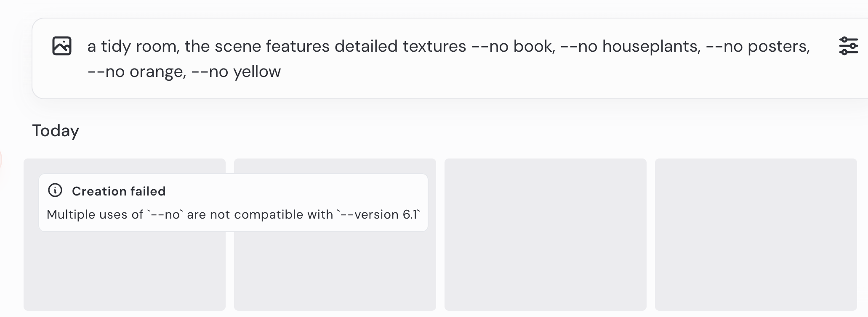Open the fourth gray image placeholder
The height and width of the screenshot is (317, 868).
[x=756, y=234]
